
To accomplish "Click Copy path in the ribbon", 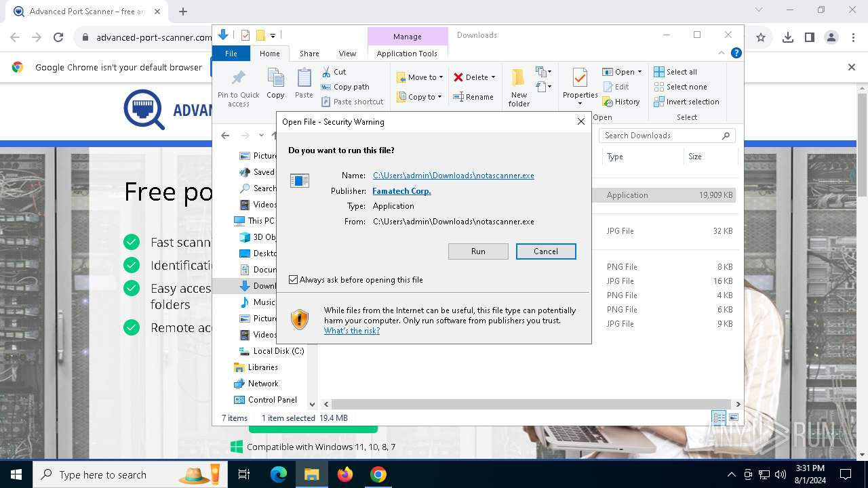I will point(345,87).
